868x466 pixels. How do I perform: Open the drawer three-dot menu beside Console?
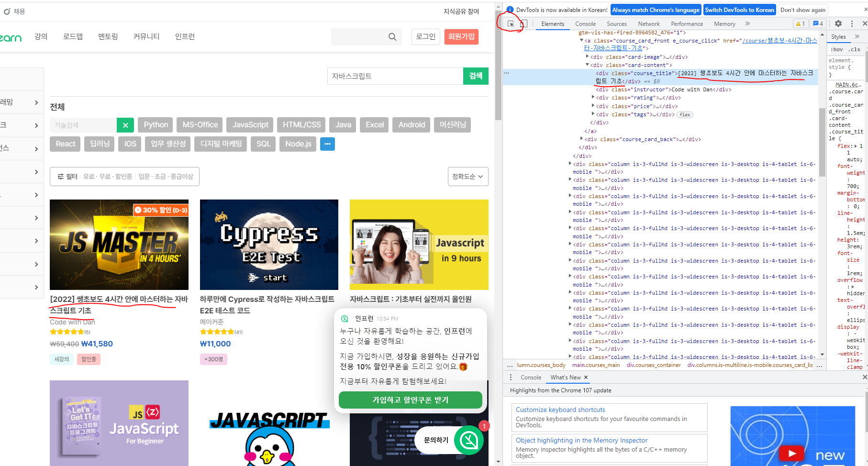[x=511, y=377]
